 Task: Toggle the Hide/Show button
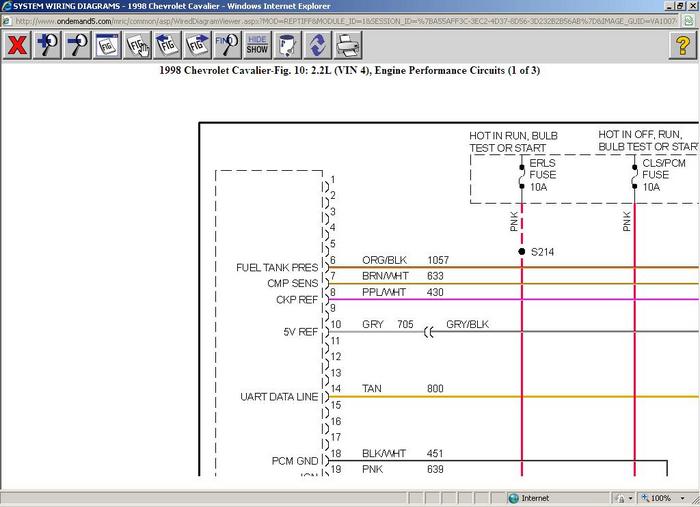pyautogui.click(x=257, y=45)
